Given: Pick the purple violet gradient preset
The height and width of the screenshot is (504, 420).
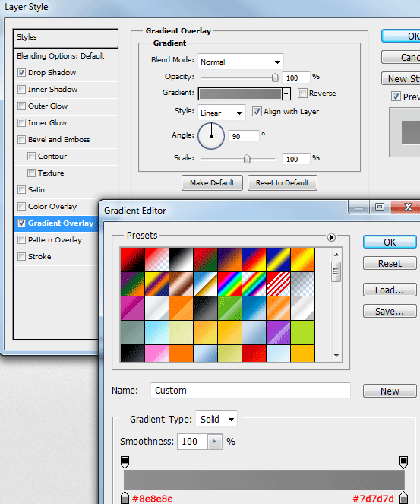Looking at the screenshot, I should pos(278,332).
